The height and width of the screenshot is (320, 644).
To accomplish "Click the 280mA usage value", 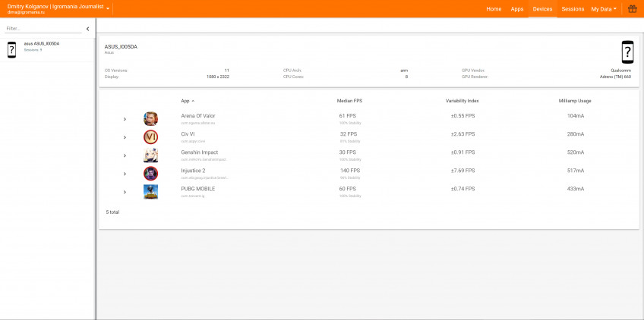I will point(576,134).
